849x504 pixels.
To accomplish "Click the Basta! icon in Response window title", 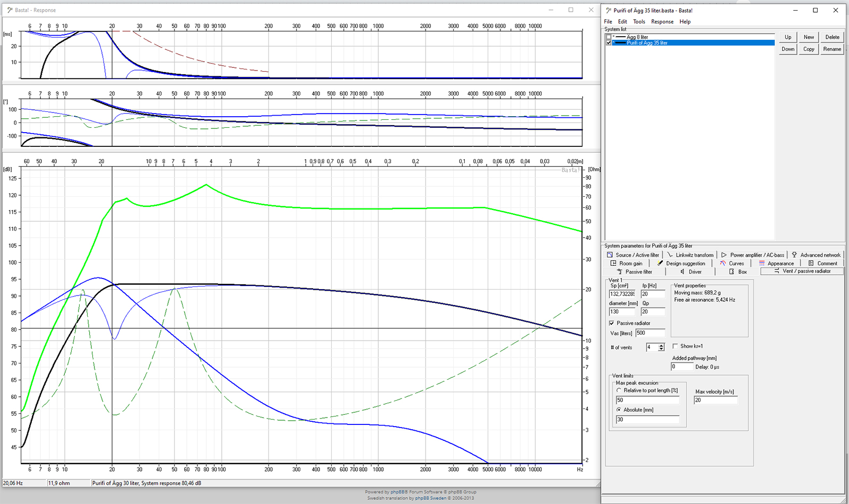I will pos(10,10).
